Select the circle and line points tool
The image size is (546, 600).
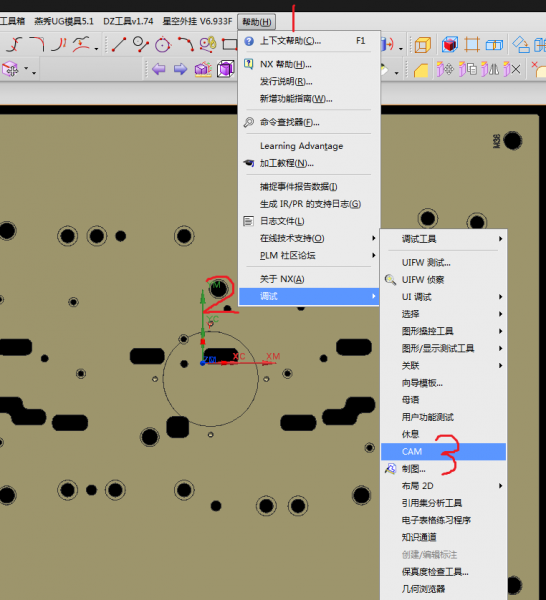[x=140, y=44]
